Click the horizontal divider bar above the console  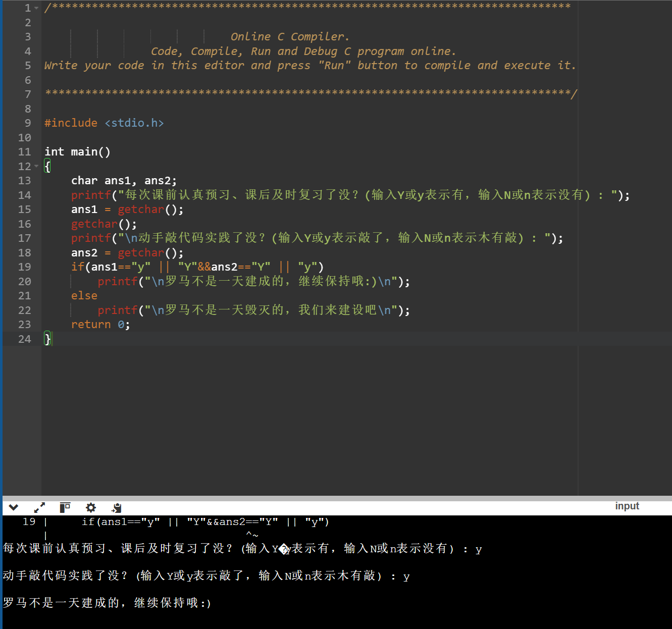[x=337, y=498]
